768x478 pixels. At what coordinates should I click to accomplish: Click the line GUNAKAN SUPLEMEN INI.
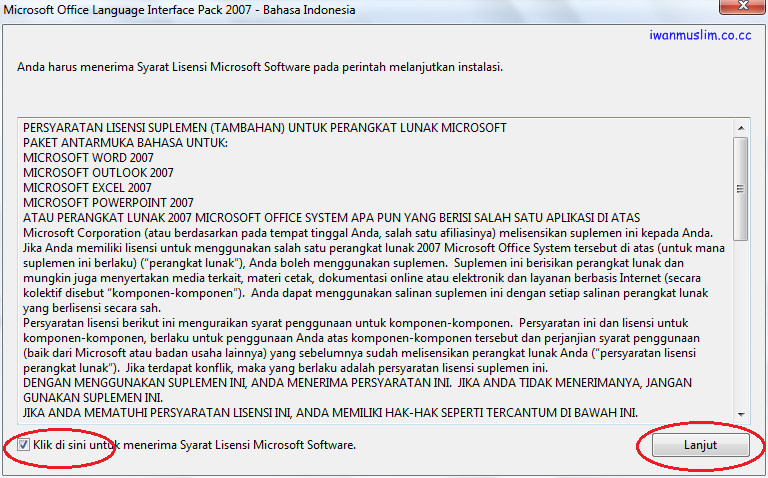(x=93, y=398)
